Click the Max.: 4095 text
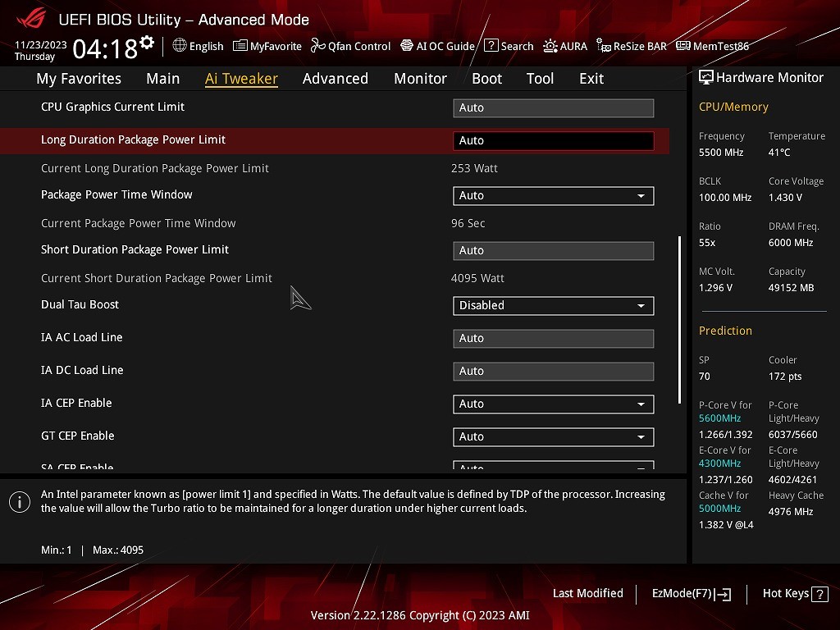Viewport: 840px width, 630px height. [x=118, y=550]
